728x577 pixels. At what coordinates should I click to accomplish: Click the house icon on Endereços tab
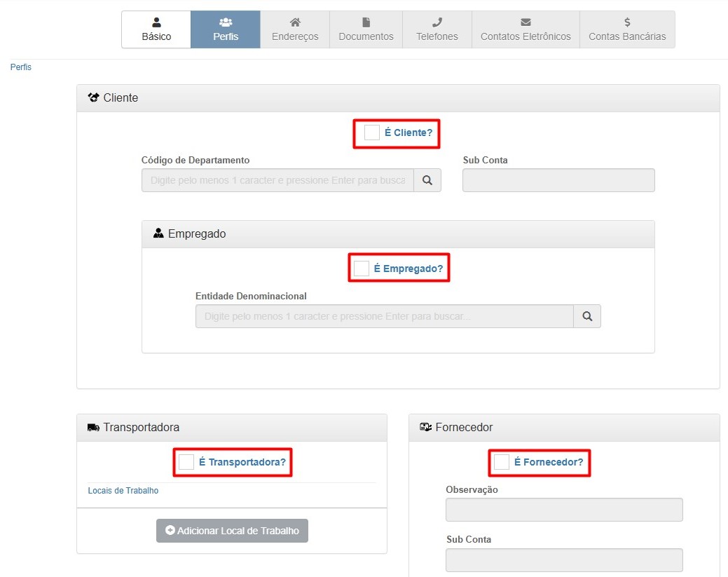pos(295,22)
